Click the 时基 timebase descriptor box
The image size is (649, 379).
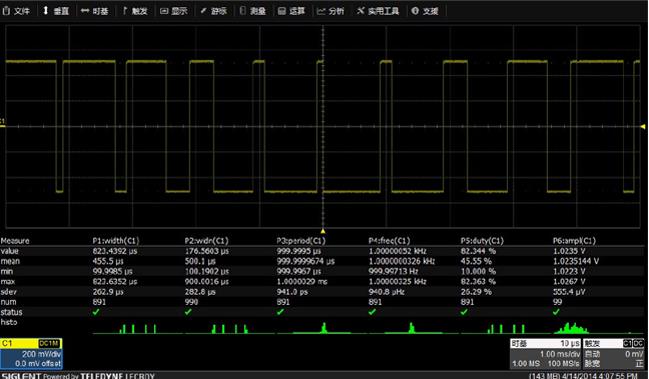click(x=546, y=354)
